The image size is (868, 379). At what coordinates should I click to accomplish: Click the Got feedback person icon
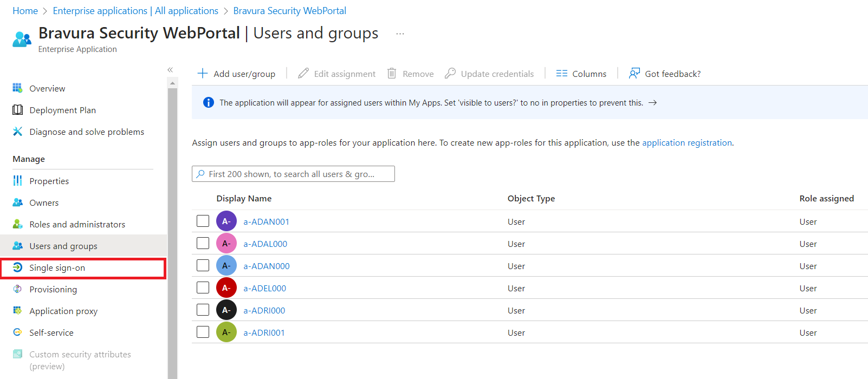[x=634, y=73]
